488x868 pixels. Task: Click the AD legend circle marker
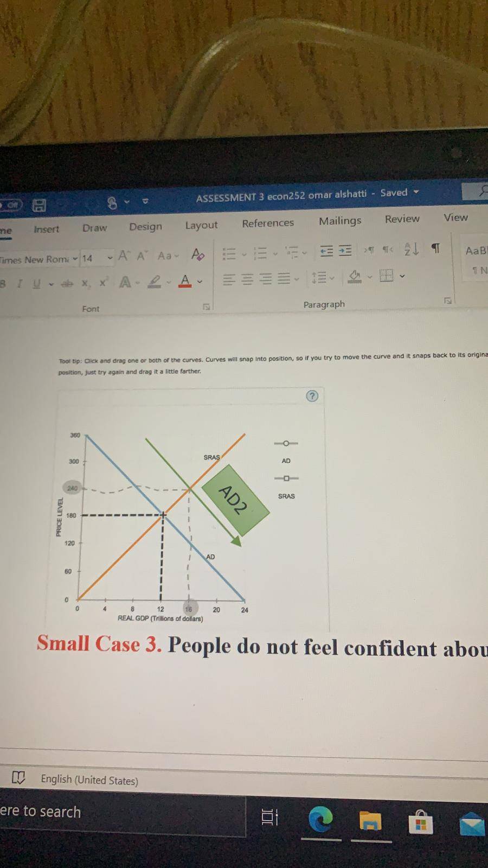(286, 443)
